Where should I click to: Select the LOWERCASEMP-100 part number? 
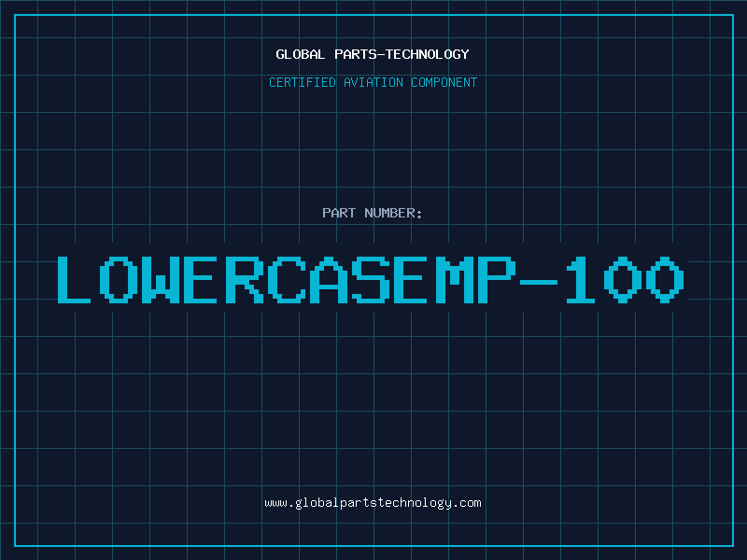(371, 279)
